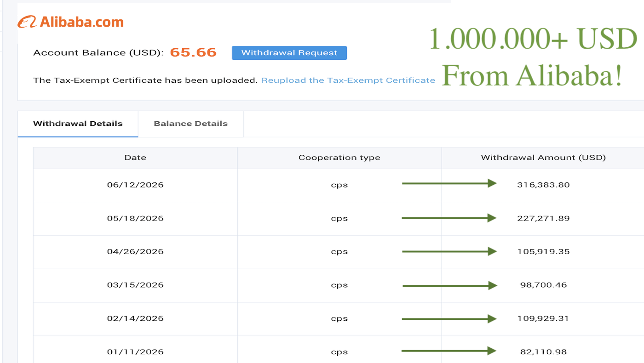The width and height of the screenshot is (644, 363).
Task: Click the account balance value 65.66
Action: [x=193, y=52]
